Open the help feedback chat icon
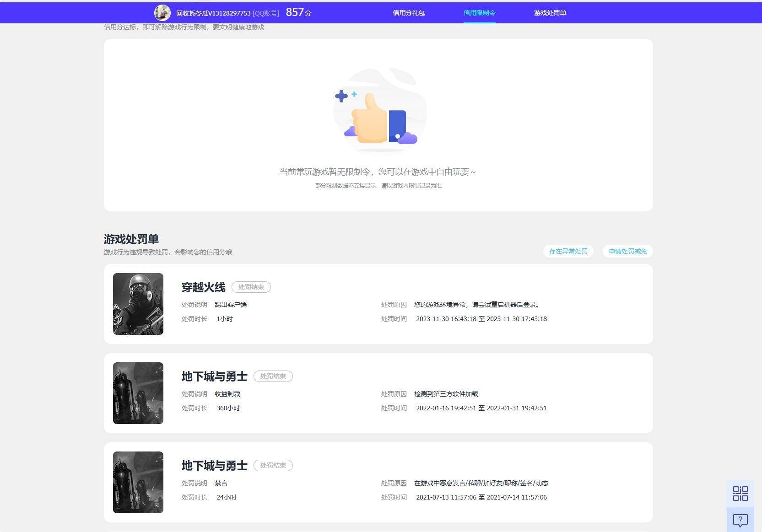 [x=740, y=520]
